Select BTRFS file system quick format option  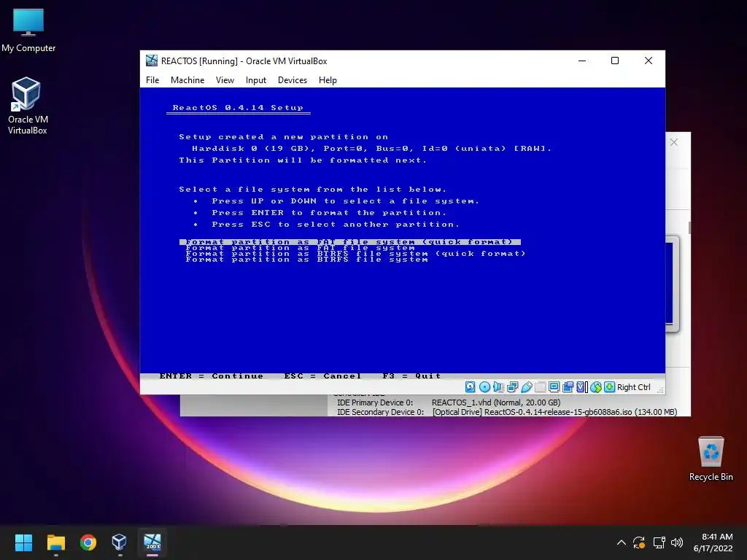355,253
